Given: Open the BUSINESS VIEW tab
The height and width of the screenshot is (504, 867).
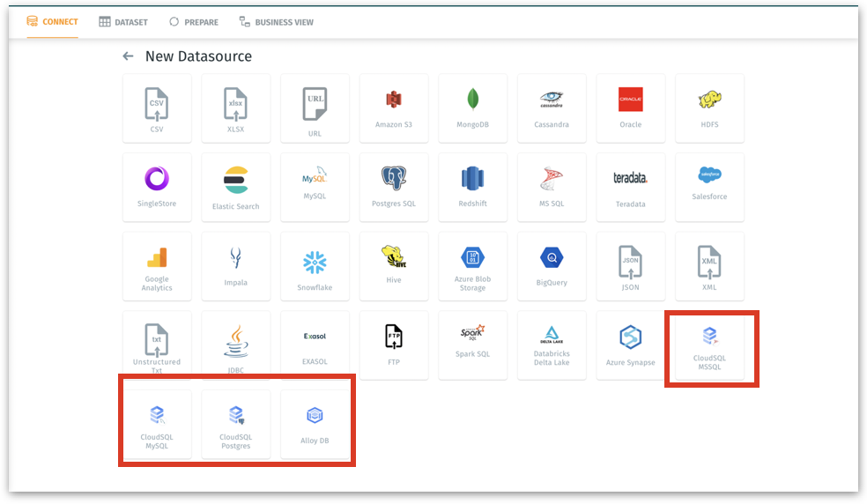Looking at the screenshot, I should click(x=277, y=22).
